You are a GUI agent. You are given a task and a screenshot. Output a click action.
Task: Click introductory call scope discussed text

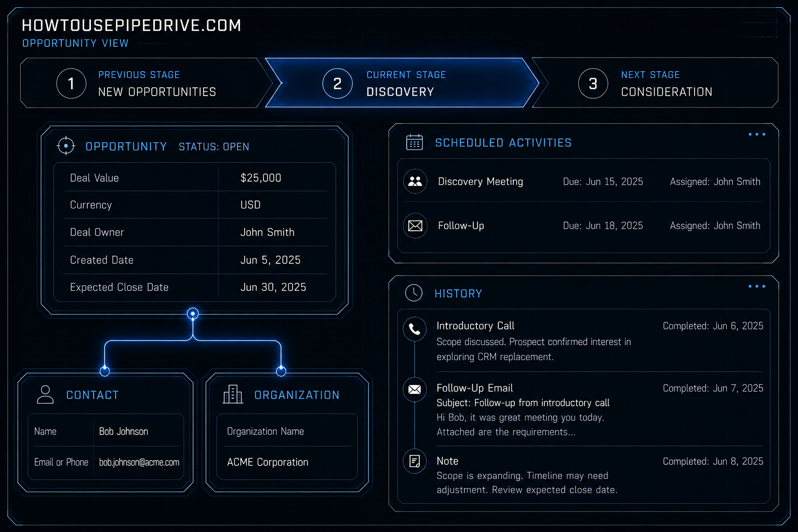tap(534, 349)
